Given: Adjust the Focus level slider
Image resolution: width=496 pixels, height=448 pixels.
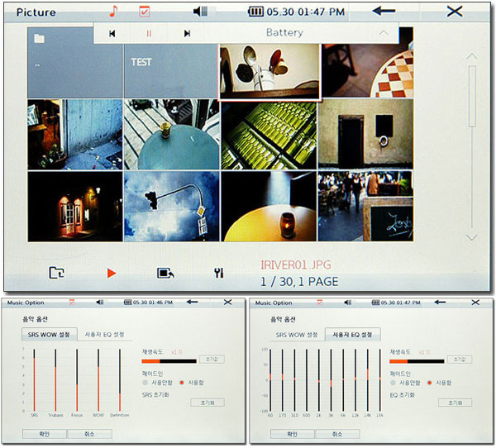Looking at the screenshot, I should tap(77, 380).
